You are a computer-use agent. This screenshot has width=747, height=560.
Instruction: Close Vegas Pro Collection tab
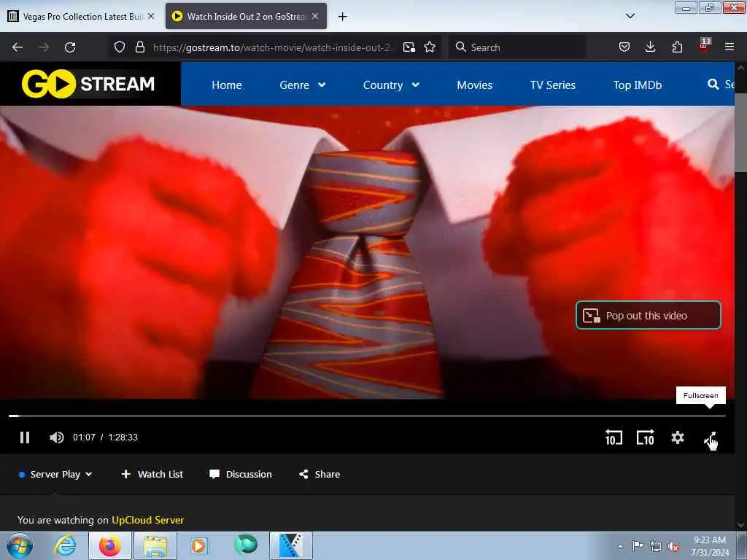tap(151, 16)
